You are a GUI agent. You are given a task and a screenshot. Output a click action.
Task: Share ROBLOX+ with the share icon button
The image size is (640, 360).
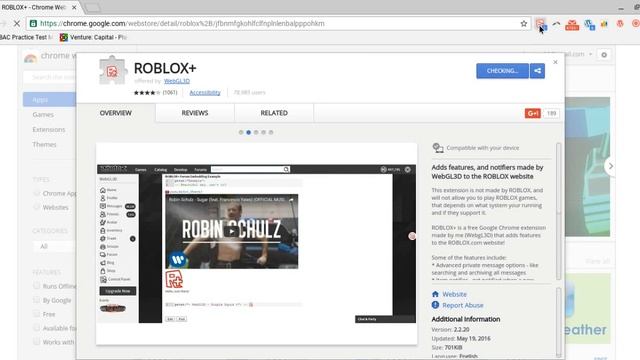(537, 71)
